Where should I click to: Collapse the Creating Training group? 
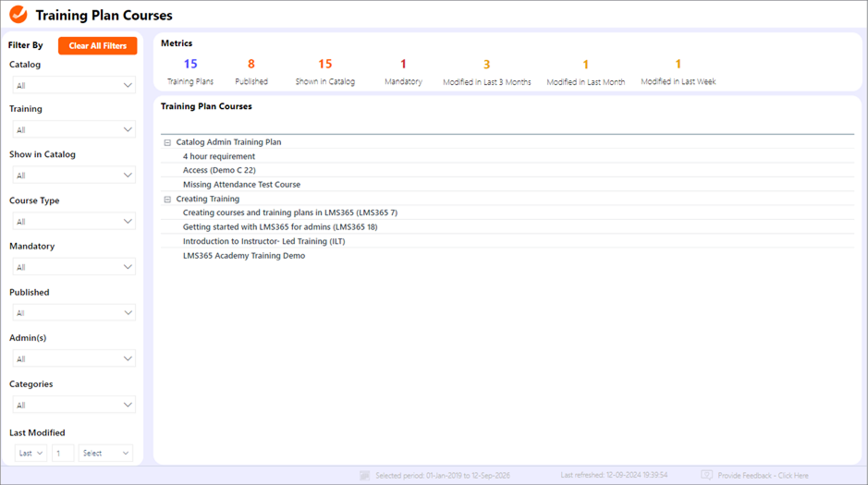click(x=167, y=200)
